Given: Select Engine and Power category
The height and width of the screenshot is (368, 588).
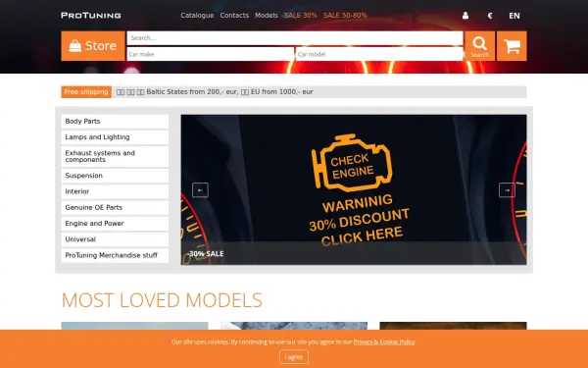Looking at the screenshot, I should tap(115, 224).
